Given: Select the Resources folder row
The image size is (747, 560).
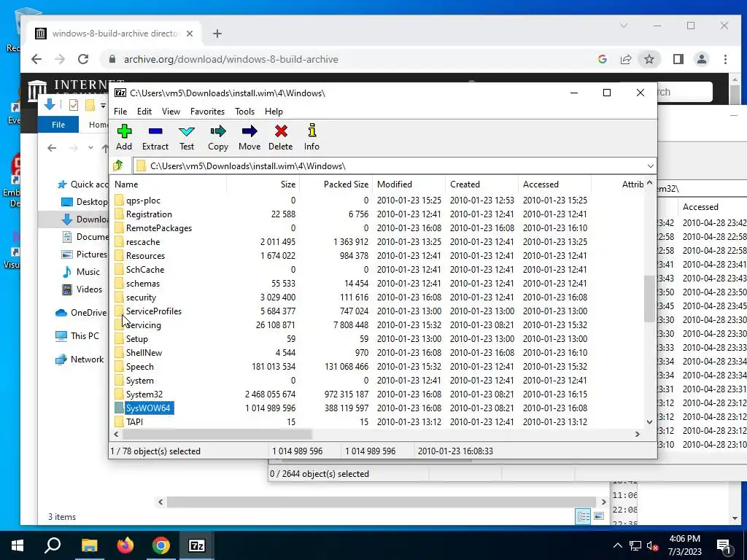Looking at the screenshot, I should point(377,256).
